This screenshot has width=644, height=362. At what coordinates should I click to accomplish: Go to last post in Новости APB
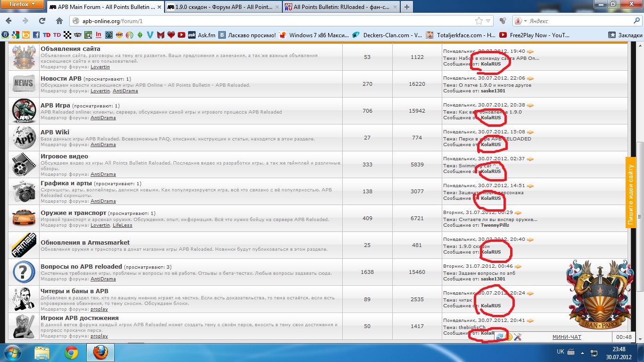click(x=530, y=78)
